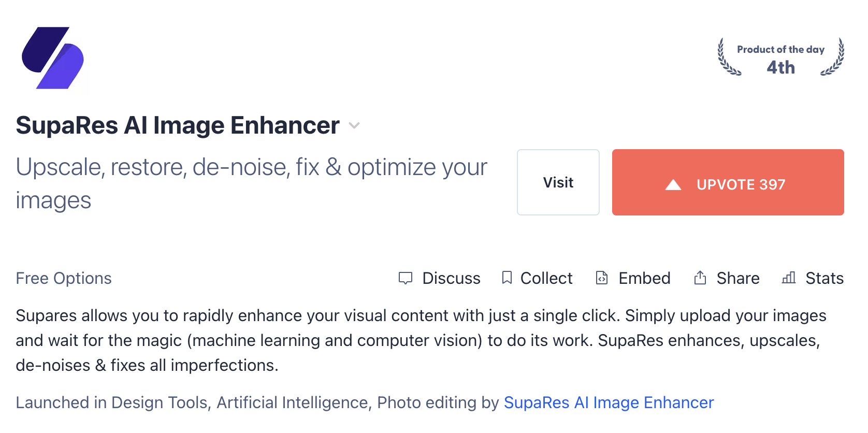This screenshot has width=868, height=433.
Task: Click the left laurel wreath on badge
Action: click(728, 58)
